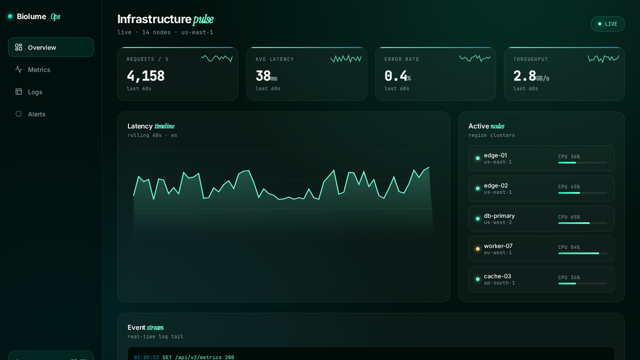640x360 pixels.
Task: Select the edge-01 node row
Action: tap(541, 158)
